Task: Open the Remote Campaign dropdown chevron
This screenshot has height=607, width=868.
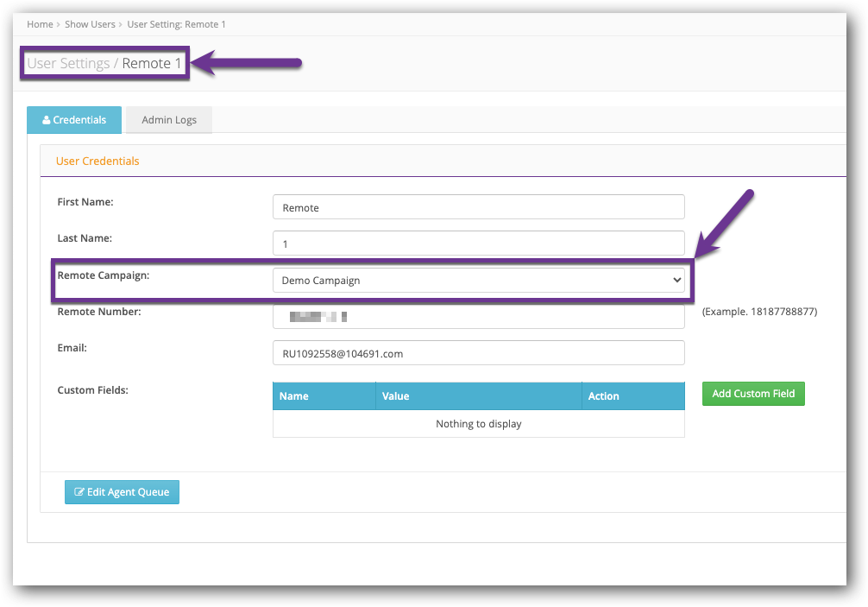Action: [x=676, y=280]
